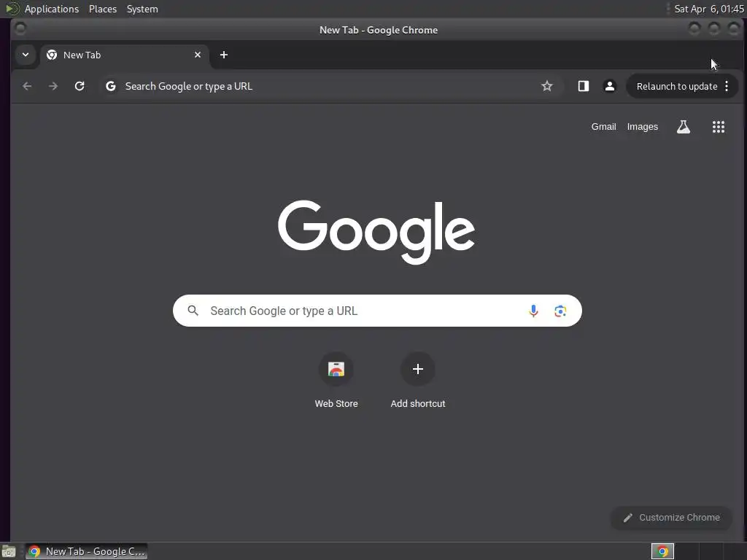Open the Search Labs flask icon

(683, 127)
